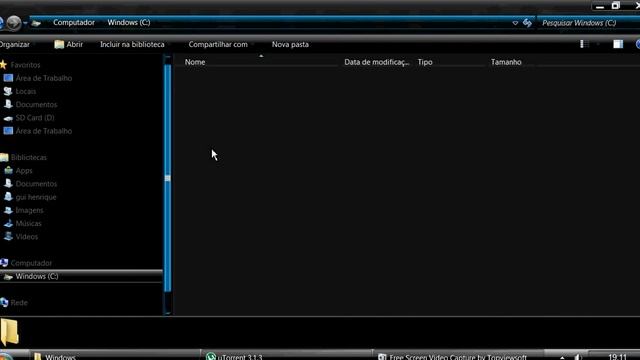Open the Vídeos library
This screenshot has width=640, height=360.
pyautogui.click(x=27, y=237)
